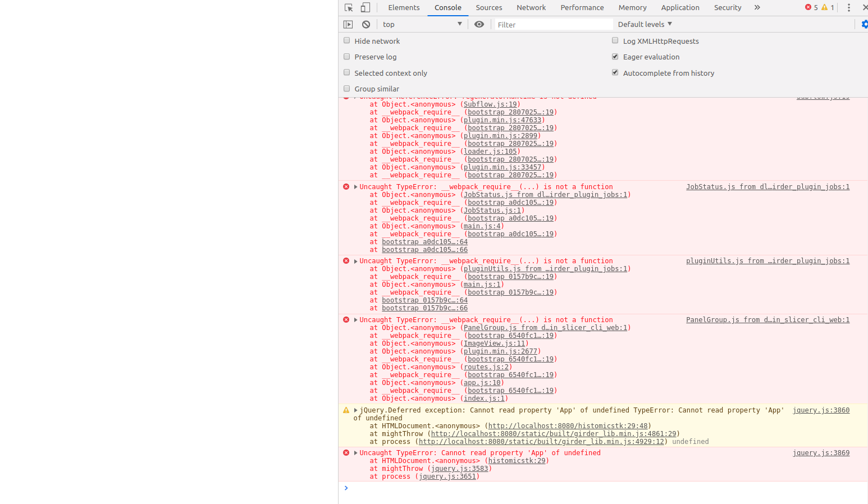Open the top execution context dropdown
This screenshot has width=868, height=504.
422,24
